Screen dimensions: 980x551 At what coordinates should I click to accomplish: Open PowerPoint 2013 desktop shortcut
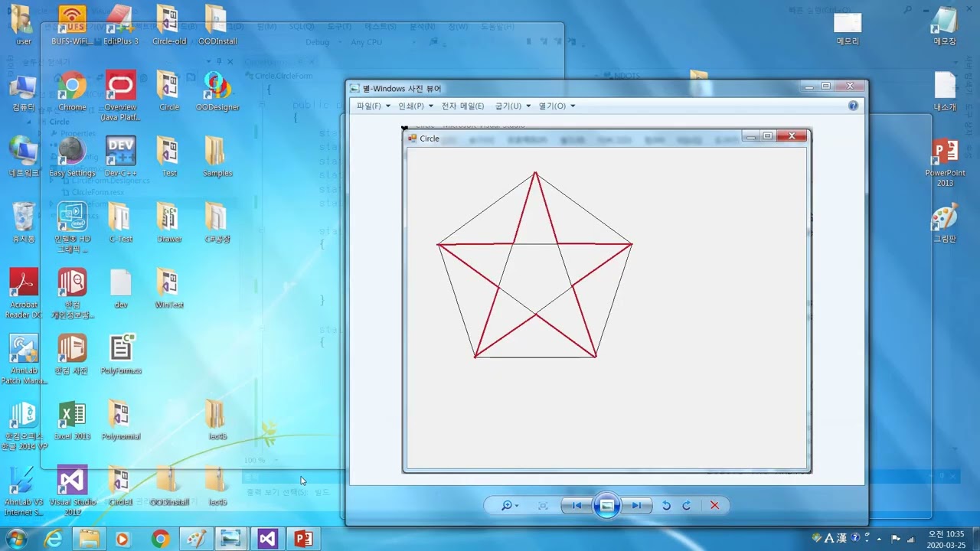[945, 164]
